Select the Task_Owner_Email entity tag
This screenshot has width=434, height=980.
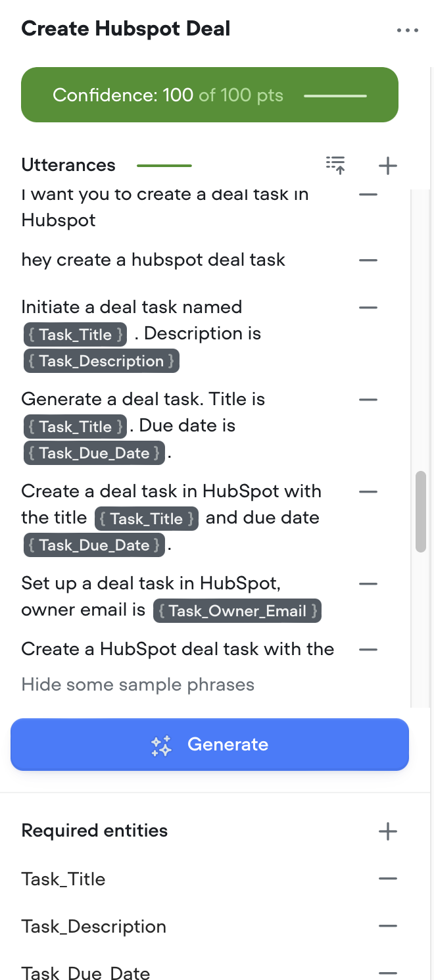pos(237,611)
